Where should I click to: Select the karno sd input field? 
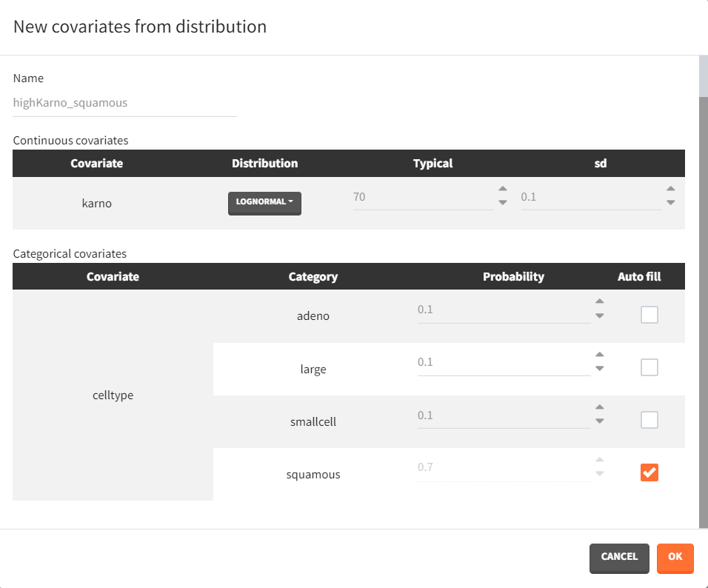[590, 198]
